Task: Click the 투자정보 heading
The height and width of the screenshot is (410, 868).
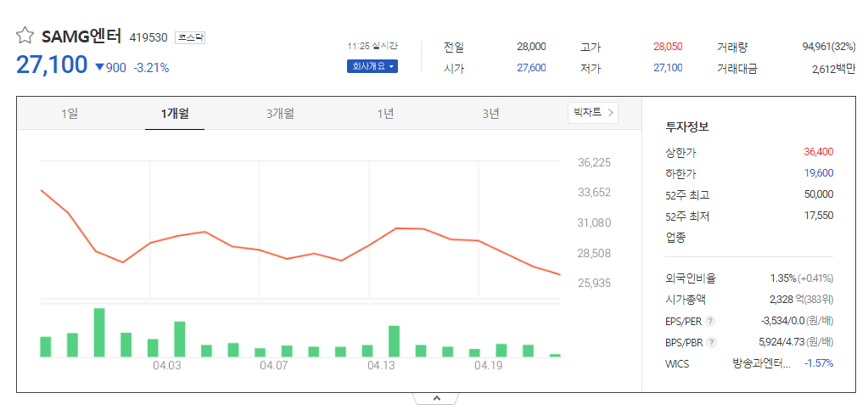Action: (x=687, y=126)
